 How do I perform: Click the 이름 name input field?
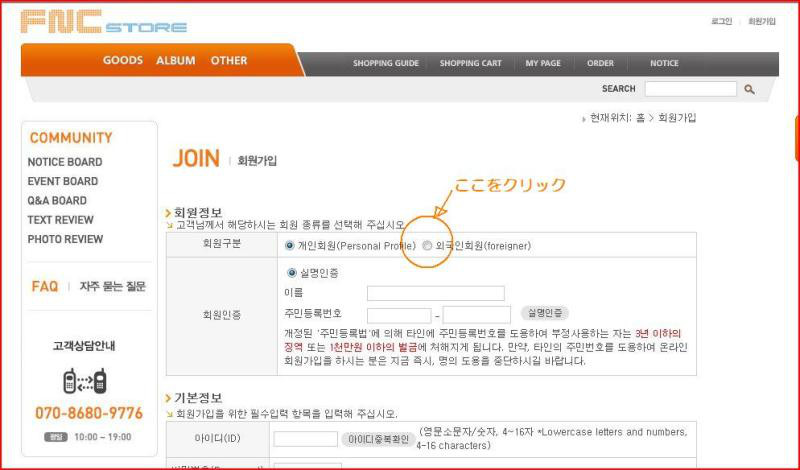435,293
